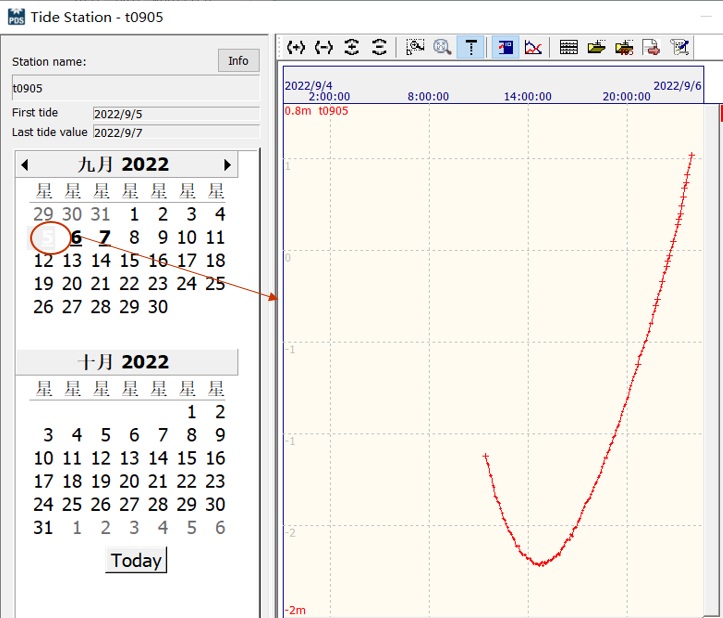Click the 2022/9/6 end date label
723x618 pixels.
tap(677, 86)
